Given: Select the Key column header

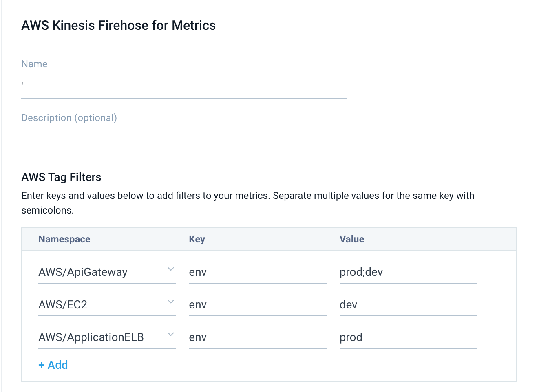Looking at the screenshot, I should (197, 239).
